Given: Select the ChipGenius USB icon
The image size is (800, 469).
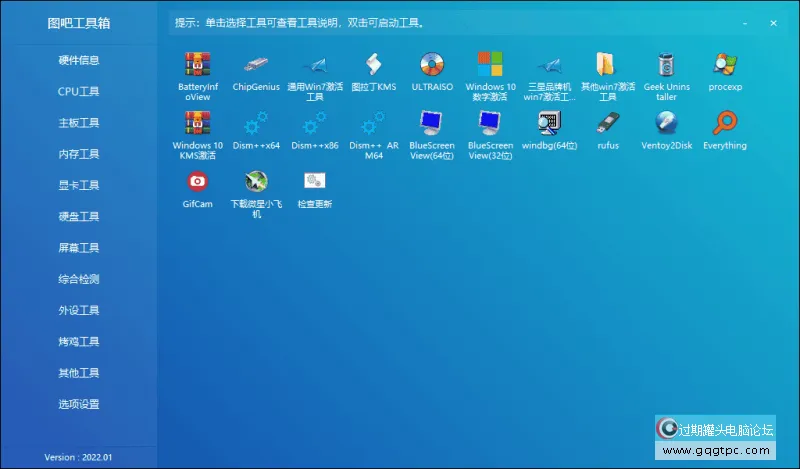Looking at the screenshot, I should (x=256, y=64).
